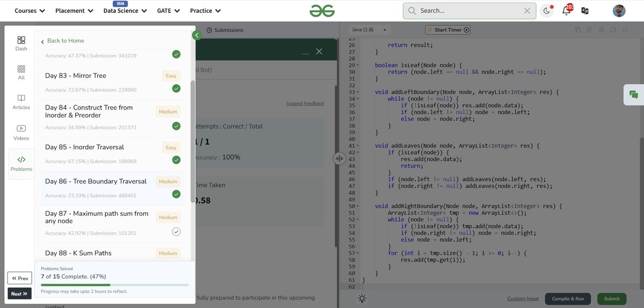Open the chat bubble widget

point(634,94)
